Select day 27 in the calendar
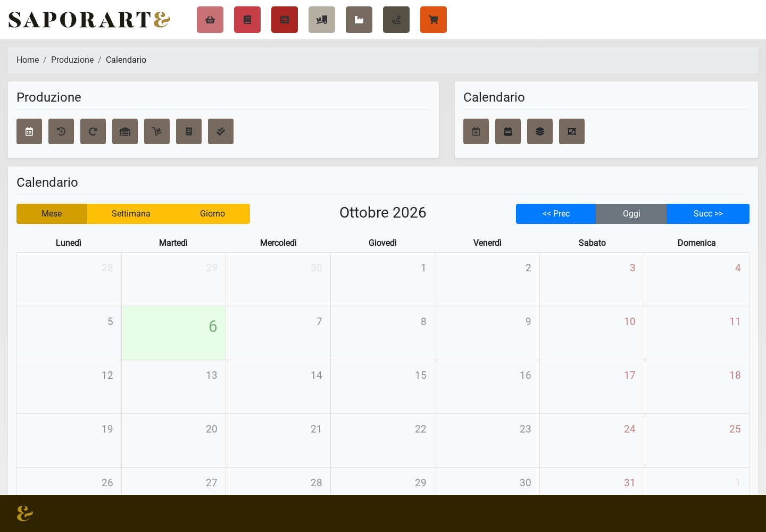The image size is (766, 532). pos(173,481)
